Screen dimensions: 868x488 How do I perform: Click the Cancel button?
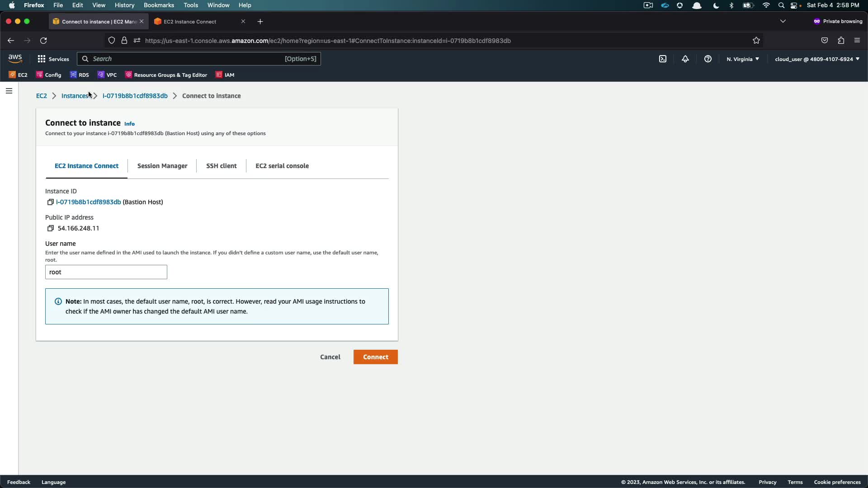pyautogui.click(x=330, y=357)
